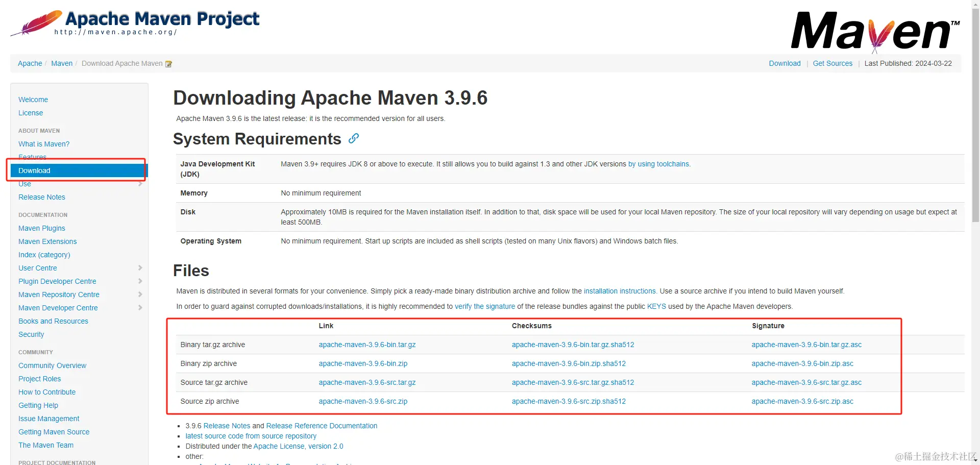This screenshot has height=465, width=980.
Task: Open the KEYS link
Action: tap(656, 306)
